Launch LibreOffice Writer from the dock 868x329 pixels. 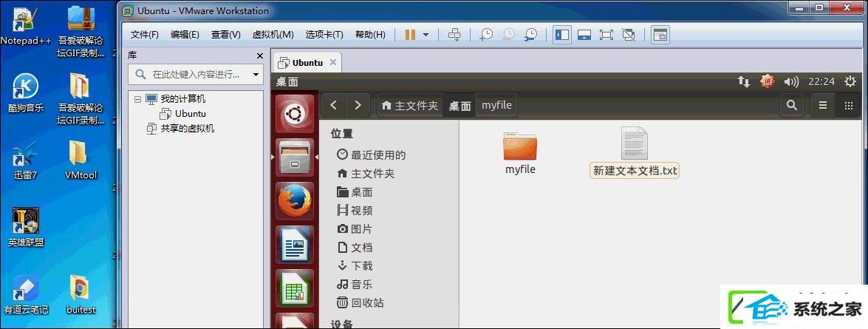pos(295,245)
